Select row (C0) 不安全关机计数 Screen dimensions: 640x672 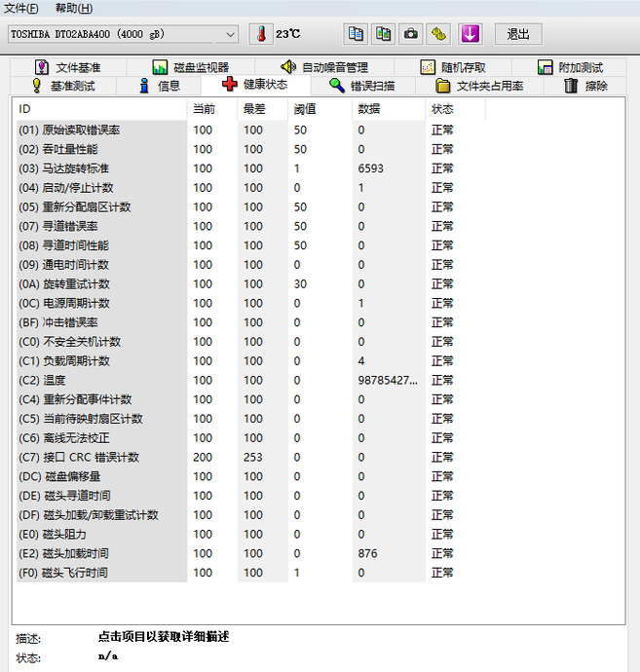[x=250, y=342]
